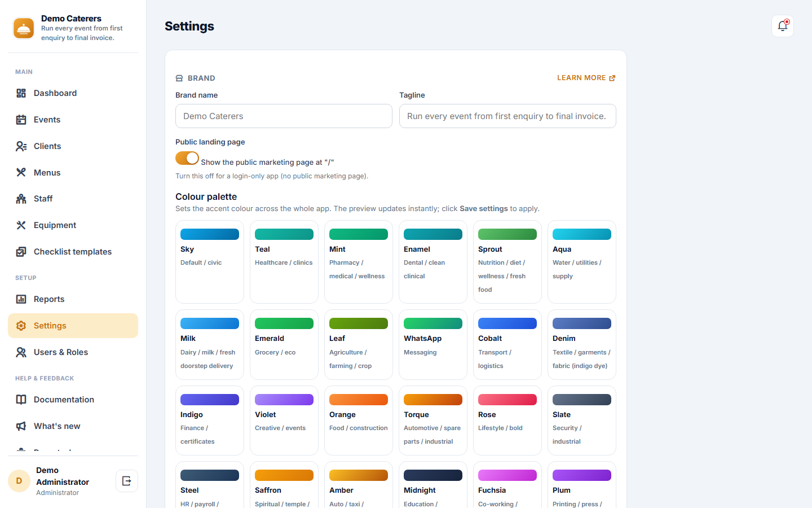Image resolution: width=812 pixels, height=508 pixels.
Task: Open the Documentation link in sidebar
Action: [x=73, y=400]
